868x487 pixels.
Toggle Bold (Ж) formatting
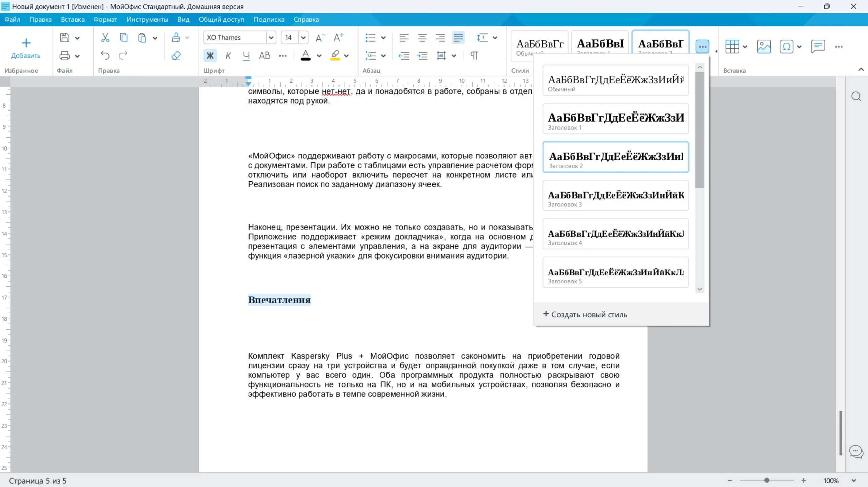click(210, 56)
